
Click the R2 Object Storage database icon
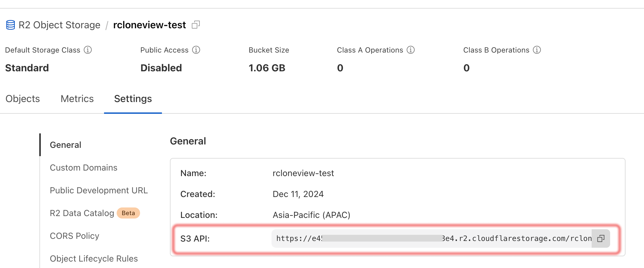[10, 25]
